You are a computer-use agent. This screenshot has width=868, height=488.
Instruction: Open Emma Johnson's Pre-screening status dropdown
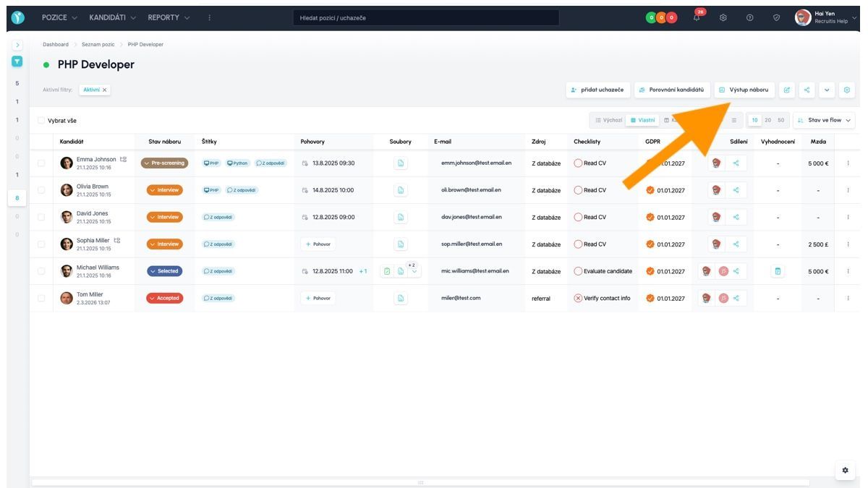click(x=164, y=163)
